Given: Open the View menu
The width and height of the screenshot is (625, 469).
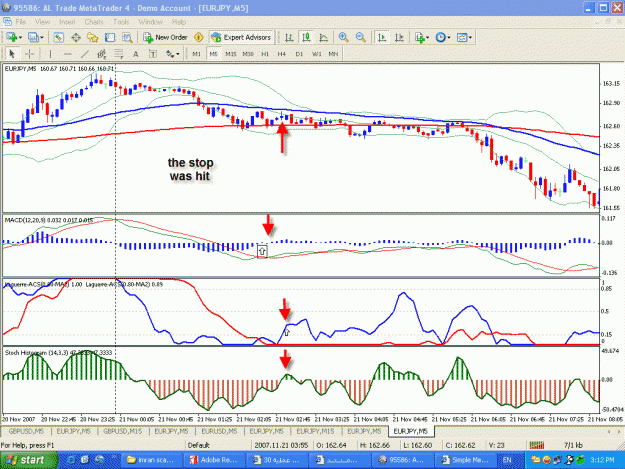Looking at the screenshot, I should tap(42, 22).
